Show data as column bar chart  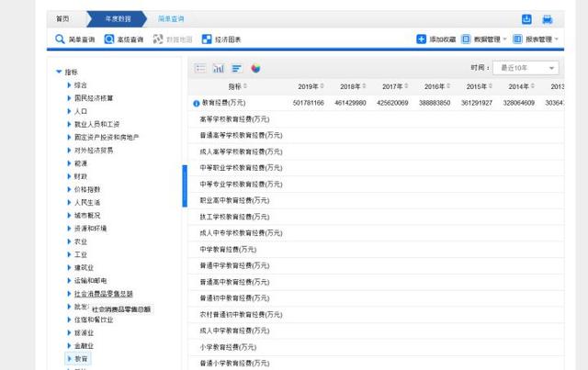point(219,68)
